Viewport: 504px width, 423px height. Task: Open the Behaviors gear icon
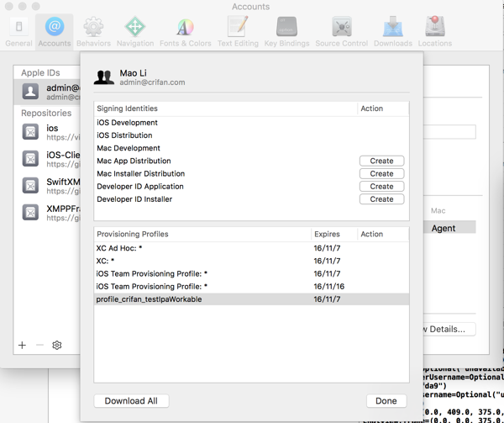93,27
